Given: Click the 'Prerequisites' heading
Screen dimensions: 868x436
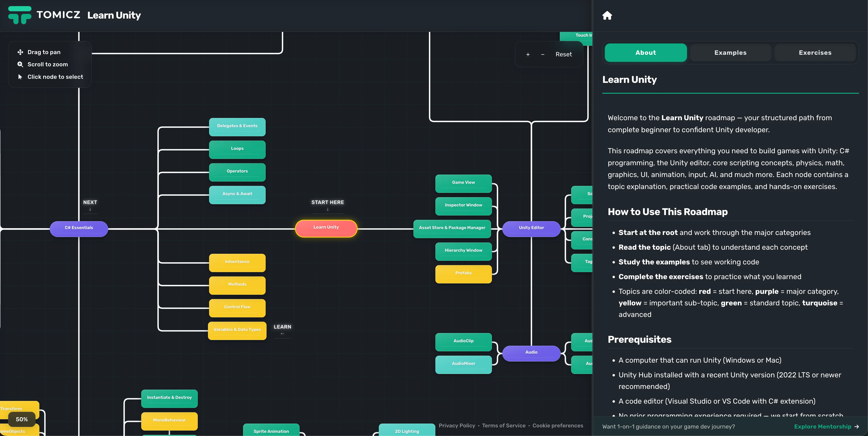Looking at the screenshot, I should coord(639,340).
